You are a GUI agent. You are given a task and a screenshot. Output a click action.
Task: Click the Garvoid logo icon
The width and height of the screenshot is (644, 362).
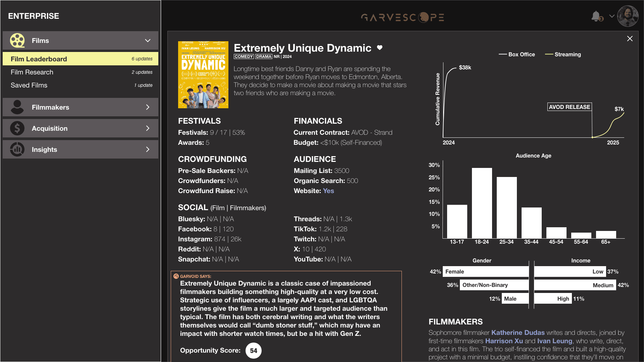coord(176,276)
